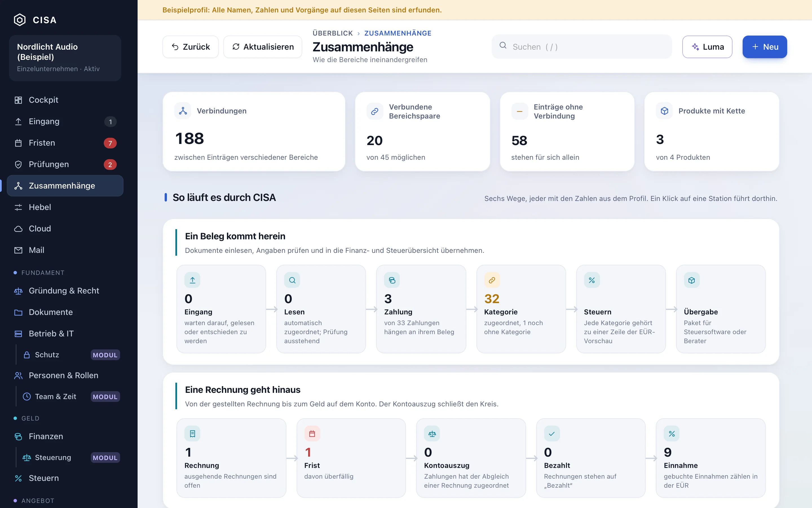Open Eingang in the sidebar
This screenshot has height=508, width=812.
(65, 121)
